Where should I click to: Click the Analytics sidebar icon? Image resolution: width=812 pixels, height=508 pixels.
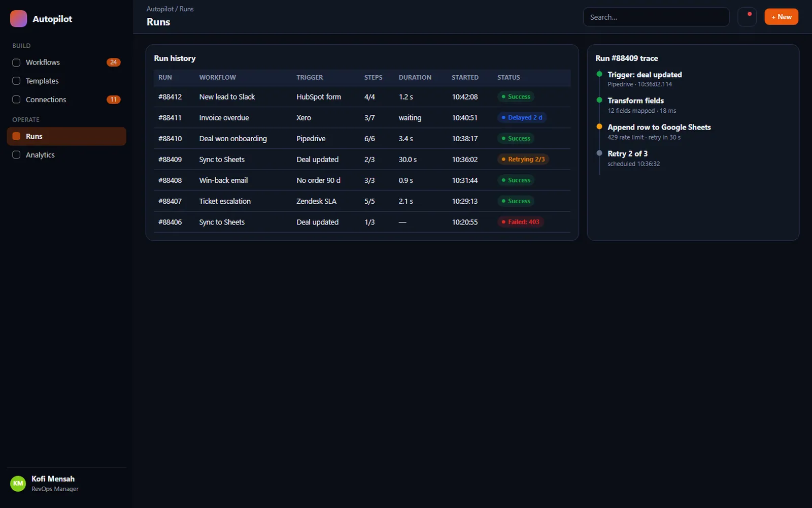(16, 155)
